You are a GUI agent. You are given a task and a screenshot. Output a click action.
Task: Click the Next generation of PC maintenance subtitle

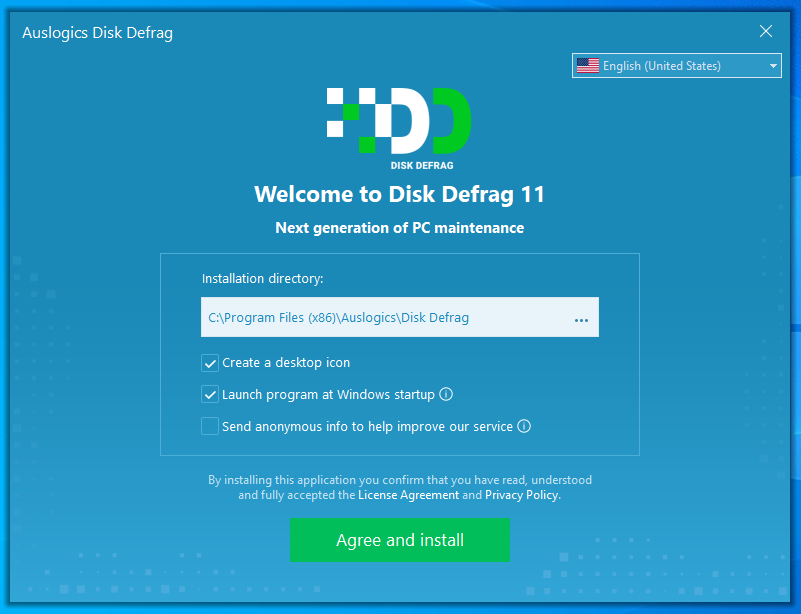point(399,228)
